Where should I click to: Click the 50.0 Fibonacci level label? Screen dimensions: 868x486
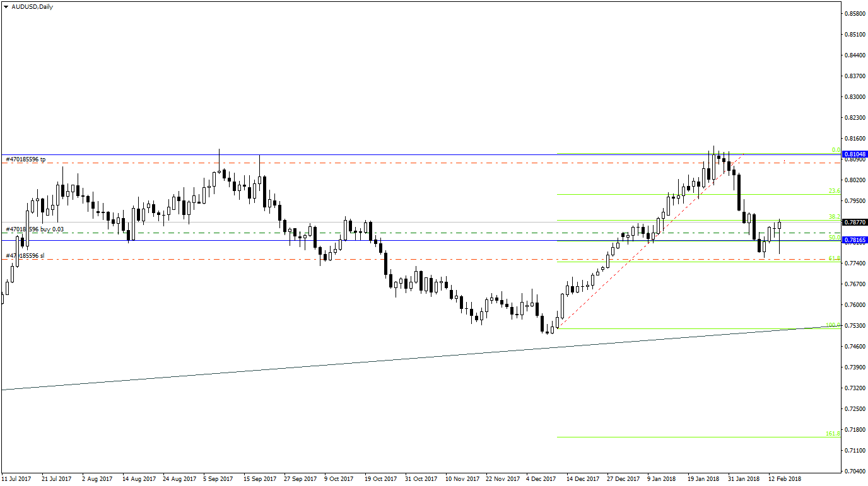pos(835,238)
